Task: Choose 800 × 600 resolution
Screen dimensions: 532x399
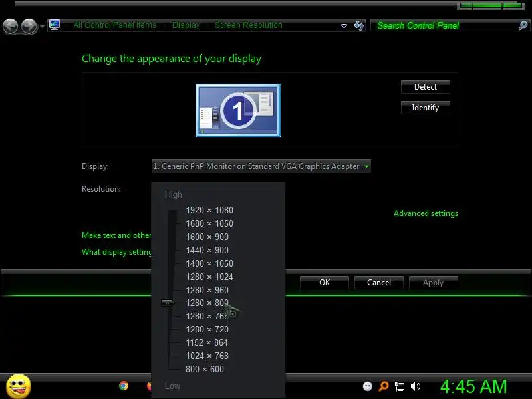Action: (205, 369)
